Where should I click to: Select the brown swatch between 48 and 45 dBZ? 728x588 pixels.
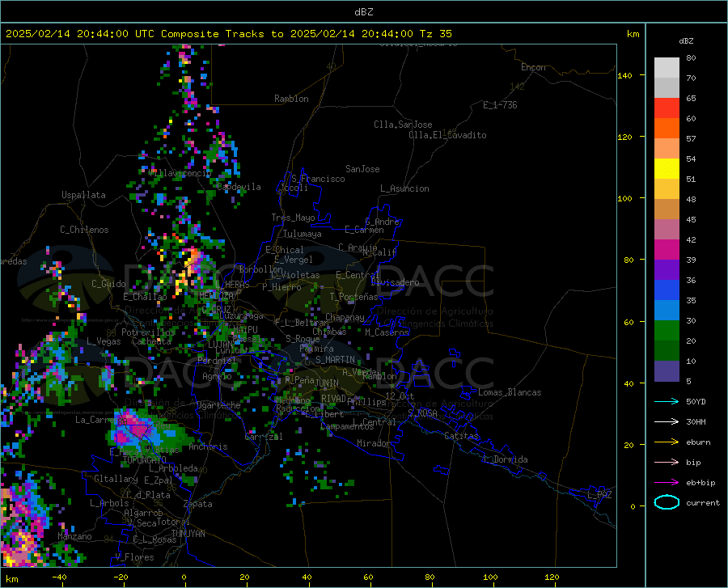[x=667, y=209]
